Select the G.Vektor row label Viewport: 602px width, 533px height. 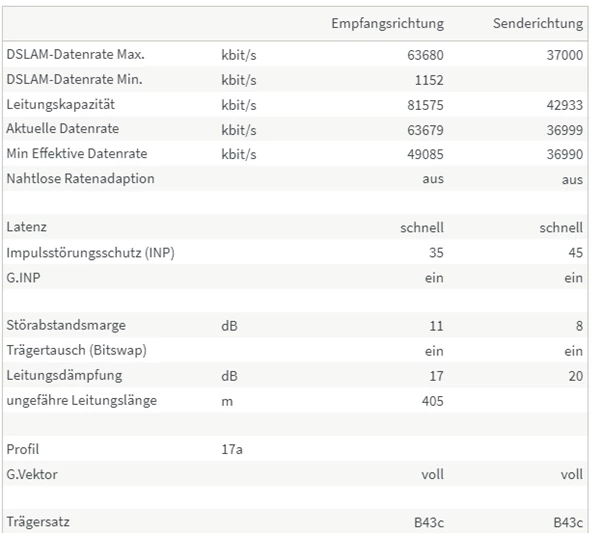(34, 474)
